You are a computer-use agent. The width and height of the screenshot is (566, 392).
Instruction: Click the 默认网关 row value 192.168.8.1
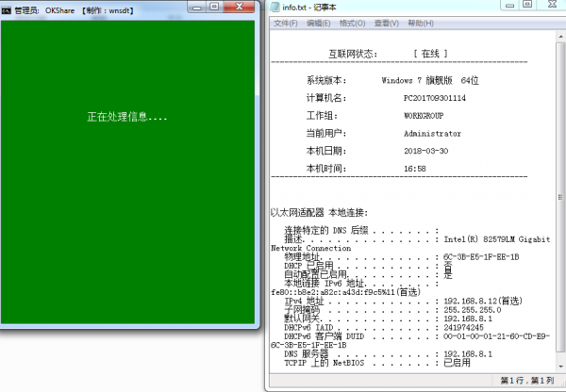pyautogui.click(x=468, y=318)
